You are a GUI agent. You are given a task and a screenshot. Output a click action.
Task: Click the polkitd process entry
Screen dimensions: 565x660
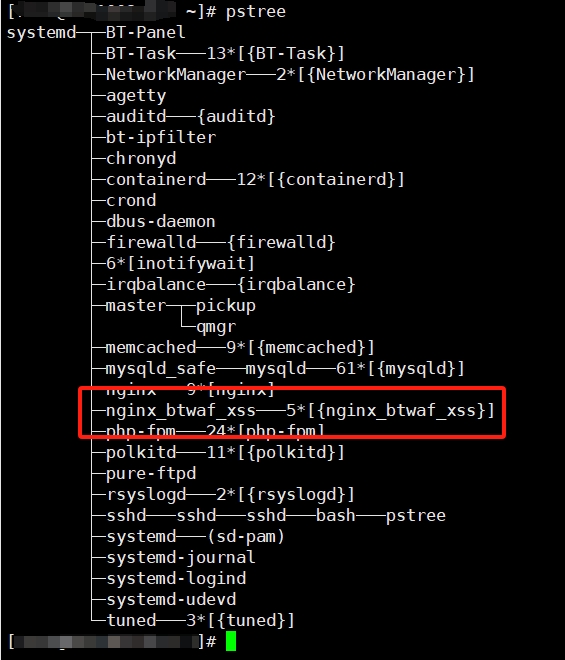pyautogui.click(x=141, y=452)
